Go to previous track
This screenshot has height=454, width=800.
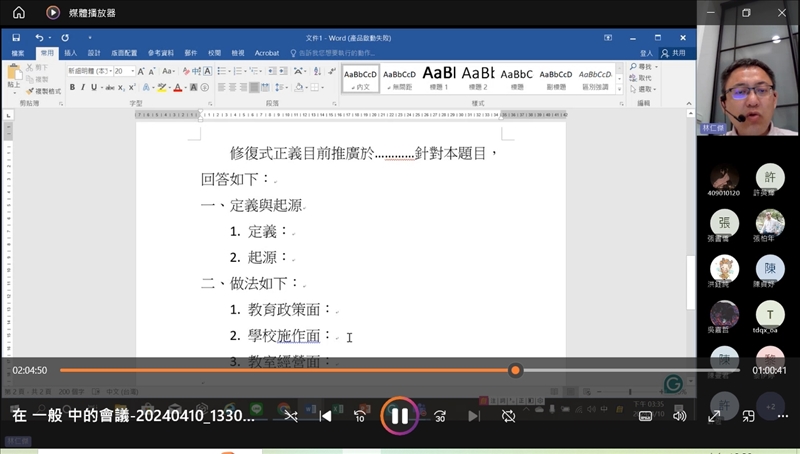(x=325, y=416)
